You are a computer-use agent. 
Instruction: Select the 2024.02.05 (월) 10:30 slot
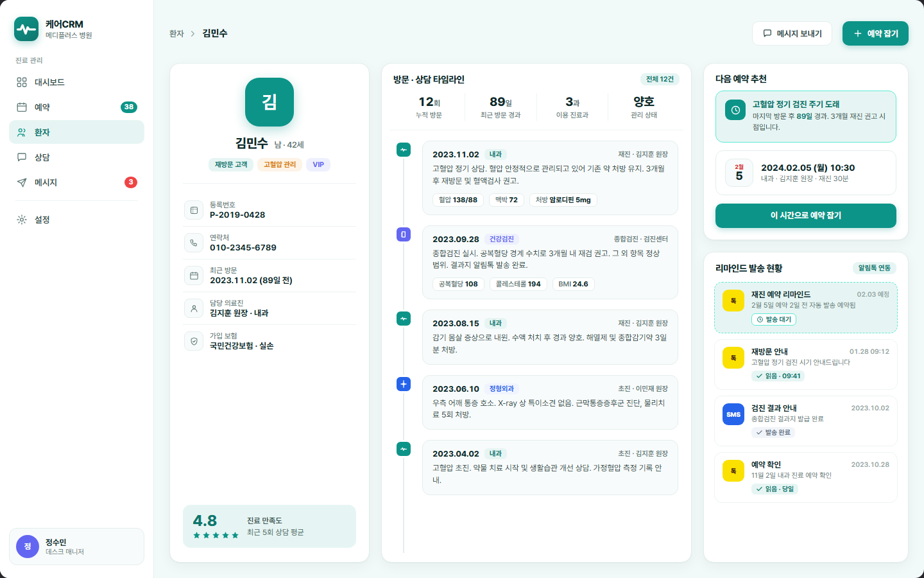coord(806,173)
